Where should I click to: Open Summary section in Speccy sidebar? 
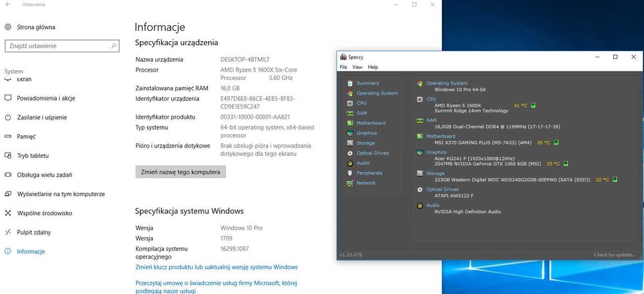point(368,83)
